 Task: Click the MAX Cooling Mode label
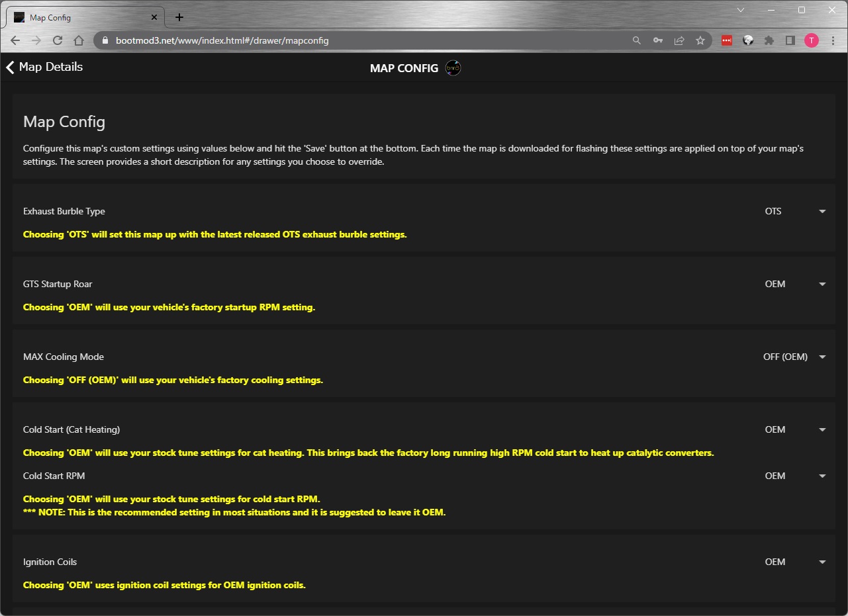[64, 357]
